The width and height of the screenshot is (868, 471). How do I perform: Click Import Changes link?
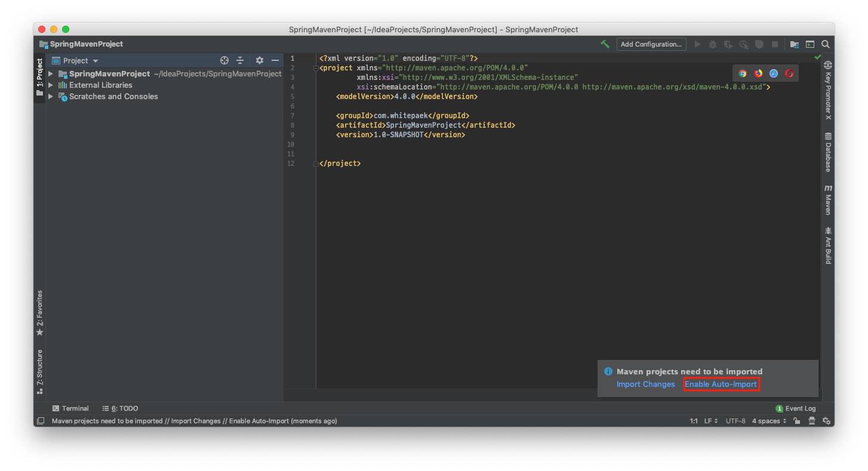pyautogui.click(x=645, y=384)
